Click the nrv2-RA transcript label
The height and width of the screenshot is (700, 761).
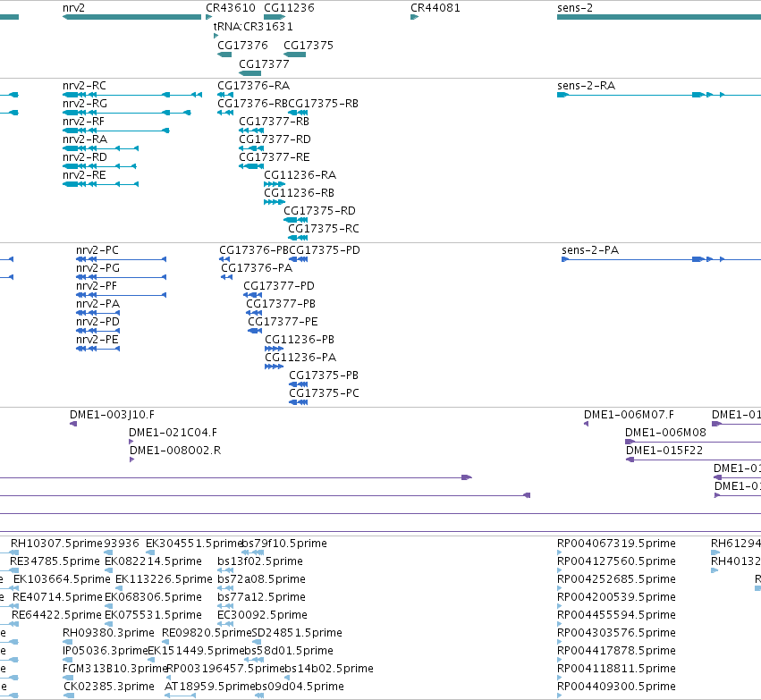pos(85,139)
